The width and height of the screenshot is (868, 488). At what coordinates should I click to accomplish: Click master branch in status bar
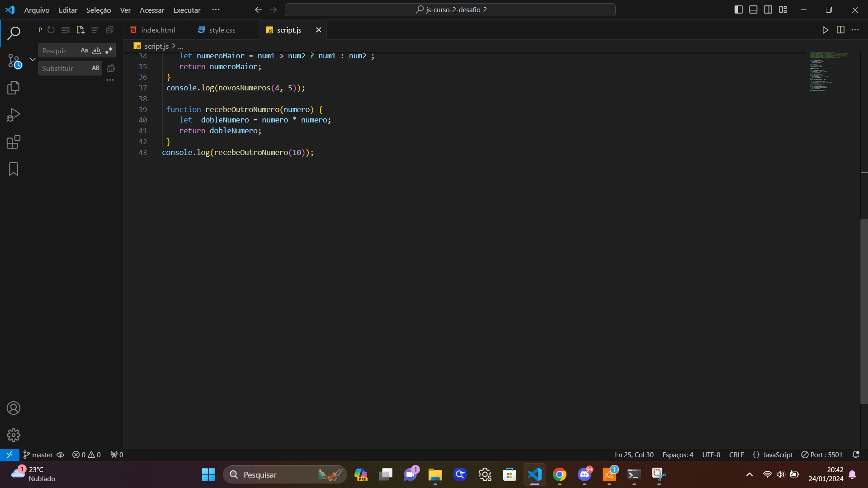coord(38,455)
